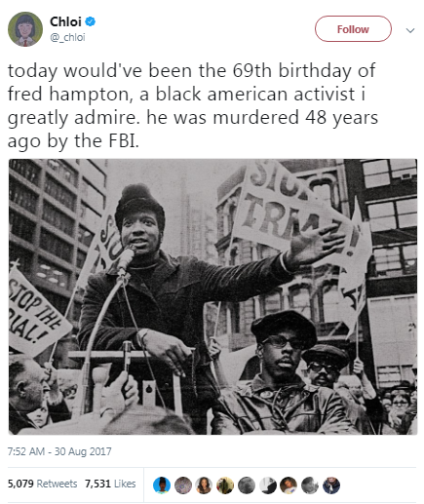This screenshot has width=424, height=504.
Task: Click the sixth black-and-white liker avatar
Action: tap(268, 485)
